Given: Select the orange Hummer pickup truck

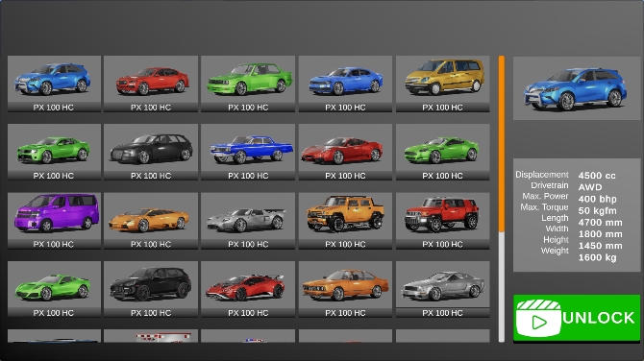Looking at the screenshot, I should coord(345,221).
